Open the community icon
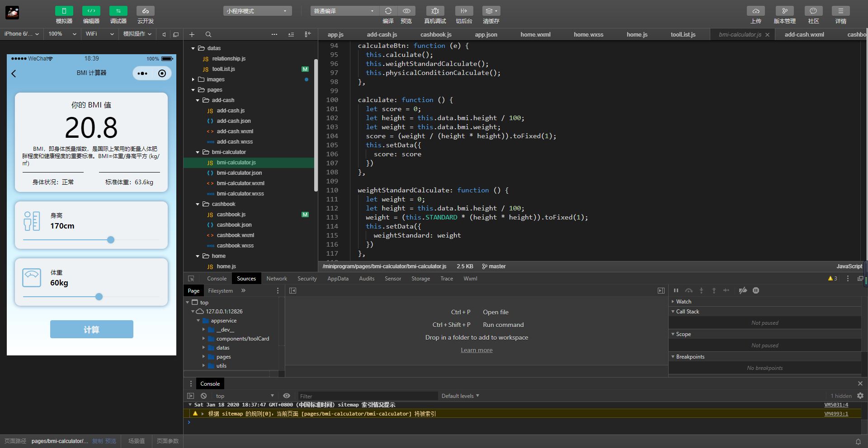 point(813,11)
